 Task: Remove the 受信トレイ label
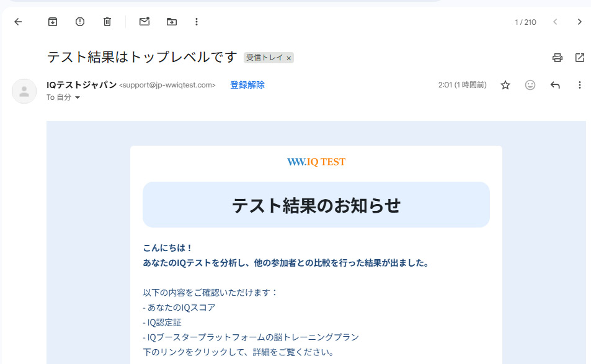point(288,58)
